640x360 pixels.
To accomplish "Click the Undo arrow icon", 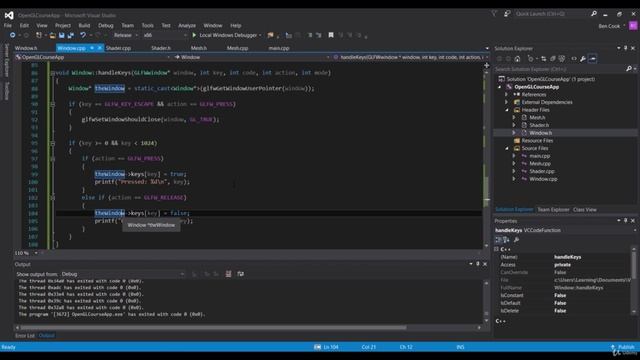I will coord(83,35).
